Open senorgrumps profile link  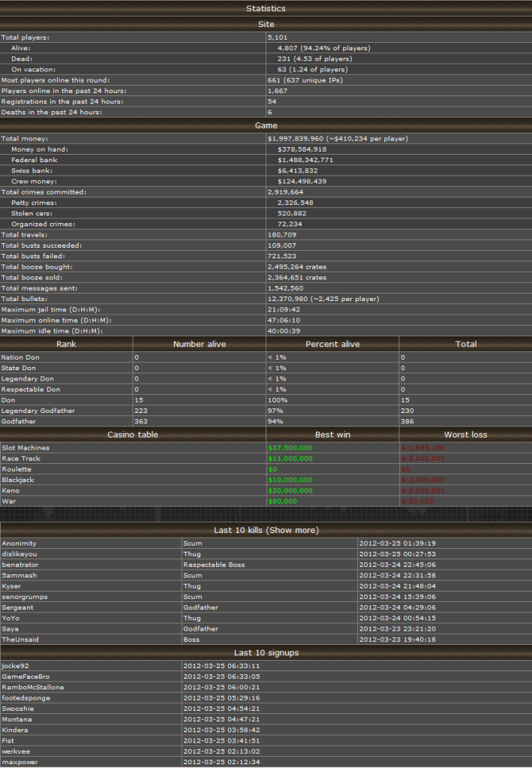click(x=25, y=597)
